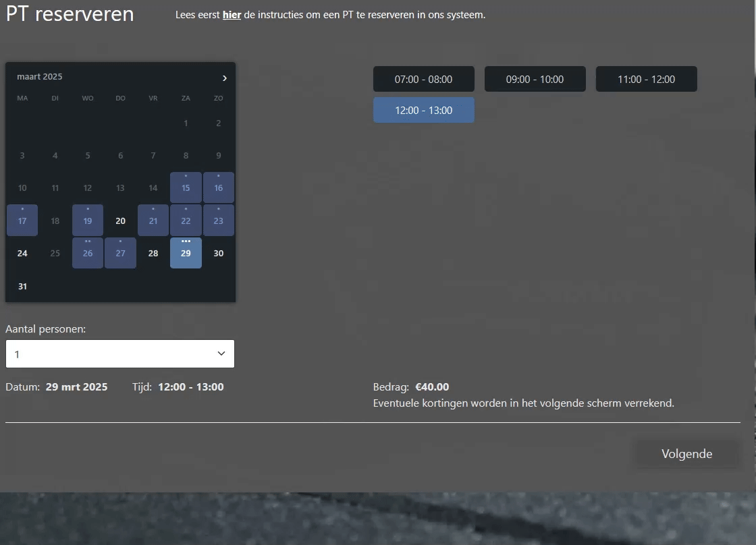Choose March 20 in the calendar

(120, 221)
